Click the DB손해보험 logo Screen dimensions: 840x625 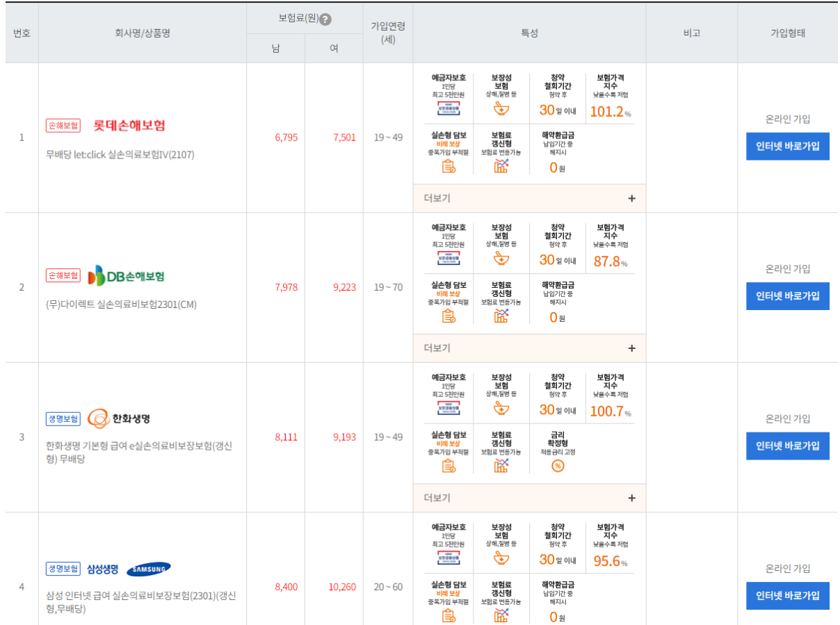(x=127, y=275)
